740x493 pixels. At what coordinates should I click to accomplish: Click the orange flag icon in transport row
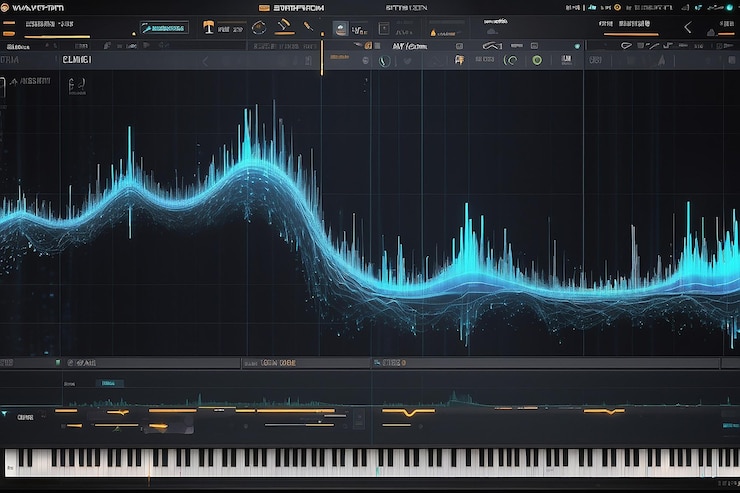click(x=459, y=60)
